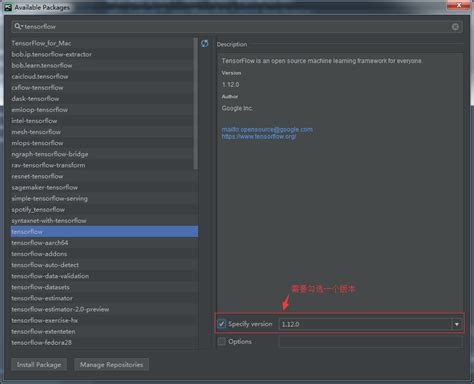Click the Install Package button
Image resolution: width=474 pixels, height=384 pixels.
point(39,365)
